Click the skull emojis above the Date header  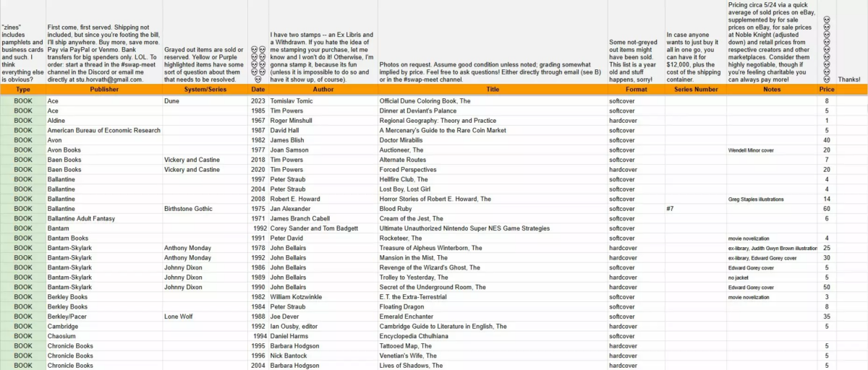258,63
